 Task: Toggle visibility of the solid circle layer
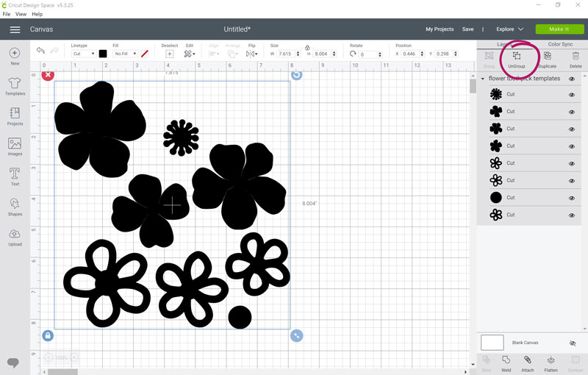pyautogui.click(x=572, y=198)
